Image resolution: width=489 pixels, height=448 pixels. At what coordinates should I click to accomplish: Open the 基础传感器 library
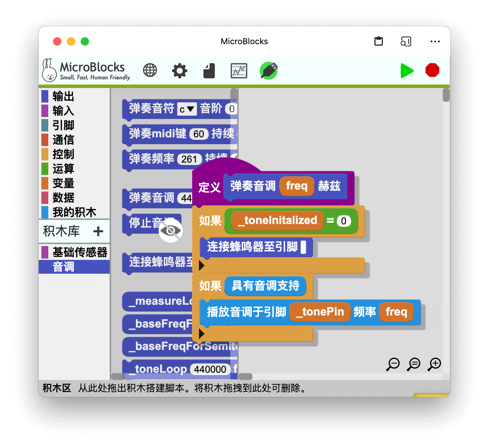[x=74, y=252]
